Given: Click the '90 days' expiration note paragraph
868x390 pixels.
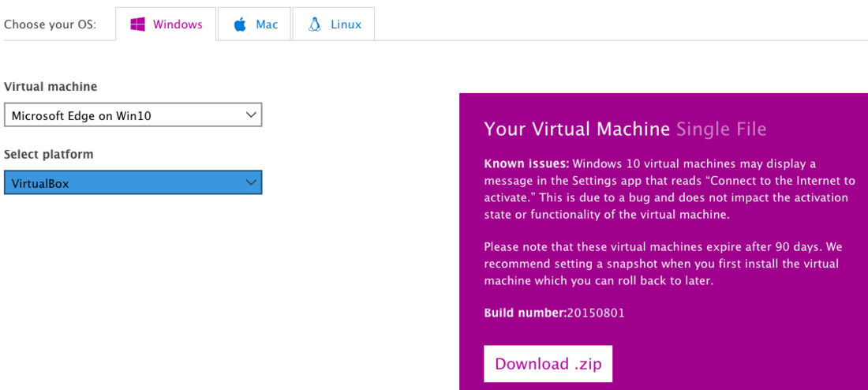Looking at the screenshot, I should pos(661,264).
